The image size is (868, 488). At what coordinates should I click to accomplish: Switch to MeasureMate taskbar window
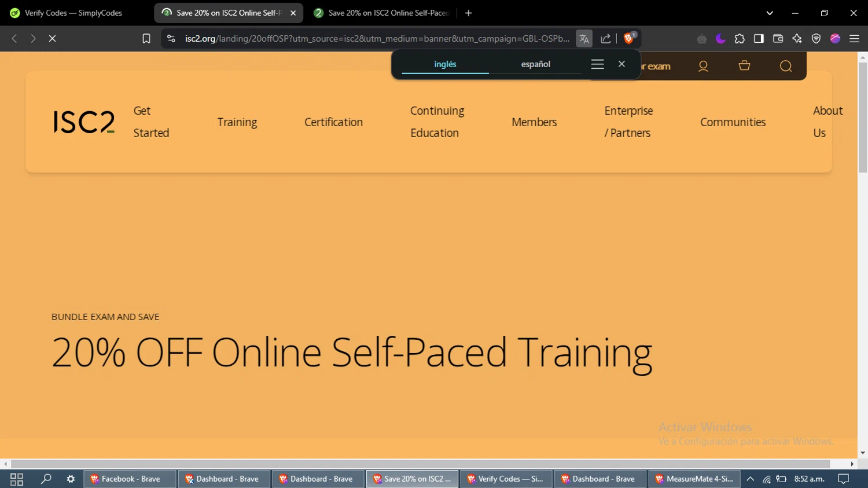coord(694,479)
